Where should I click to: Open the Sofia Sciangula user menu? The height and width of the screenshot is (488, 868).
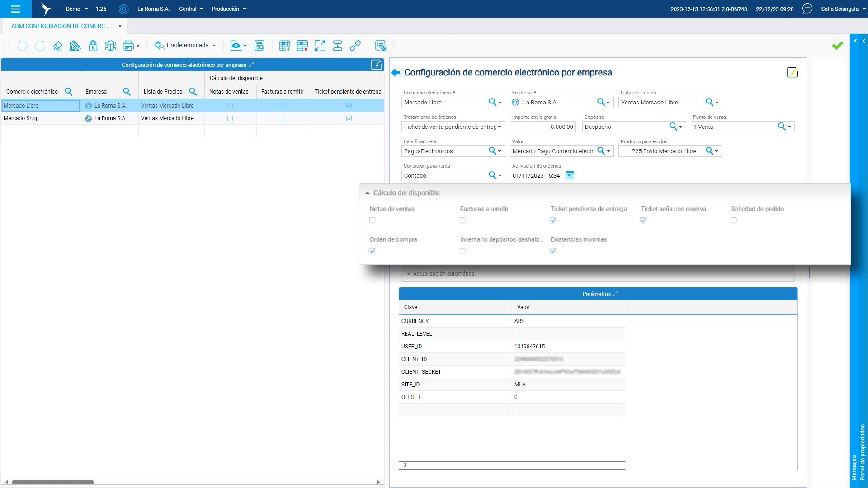click(843, 9)
